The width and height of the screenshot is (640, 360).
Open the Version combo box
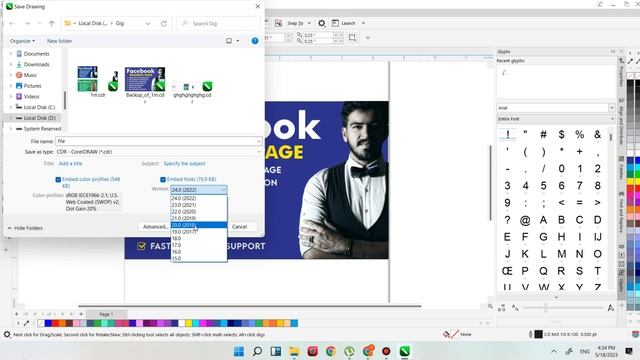pyautogui.click(x=199, y=190)
